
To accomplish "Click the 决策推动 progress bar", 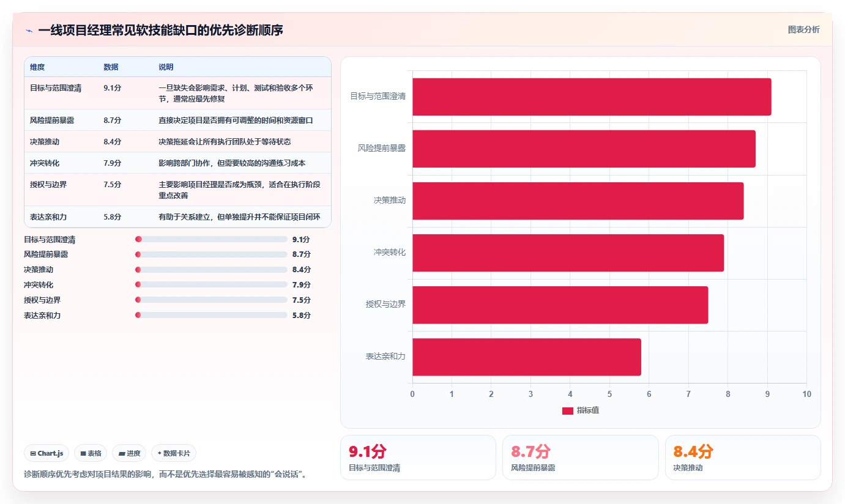I will [211, 270].
